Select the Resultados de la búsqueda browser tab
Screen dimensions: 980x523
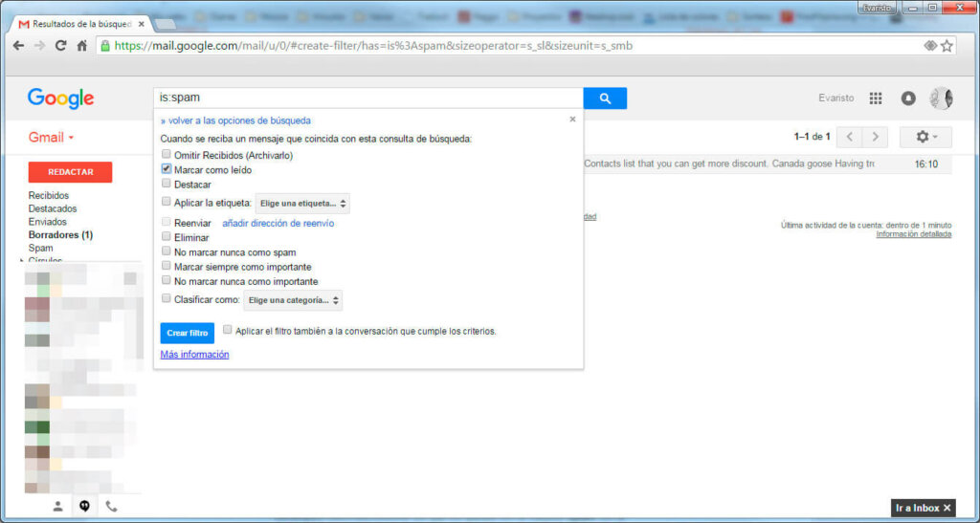pyautogui.click(x=81, y=24)
